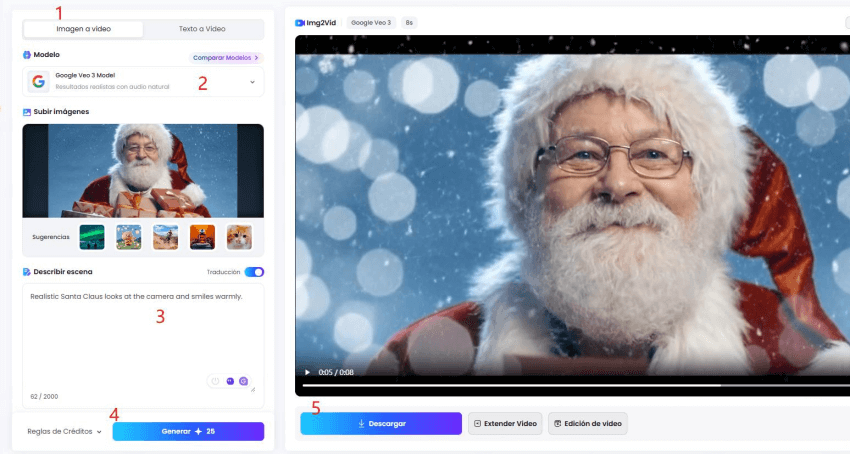Viewport: 850px width, 454px height.
Task: Click the dark purple quote icon in prompt box
Action: (230, 381)
